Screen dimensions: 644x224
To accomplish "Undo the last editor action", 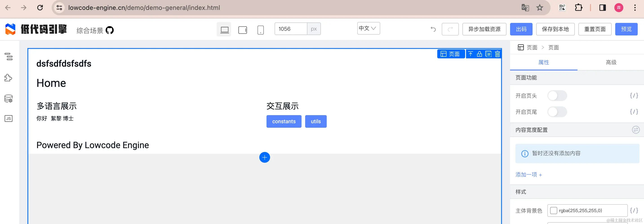I will click(433, 29).
